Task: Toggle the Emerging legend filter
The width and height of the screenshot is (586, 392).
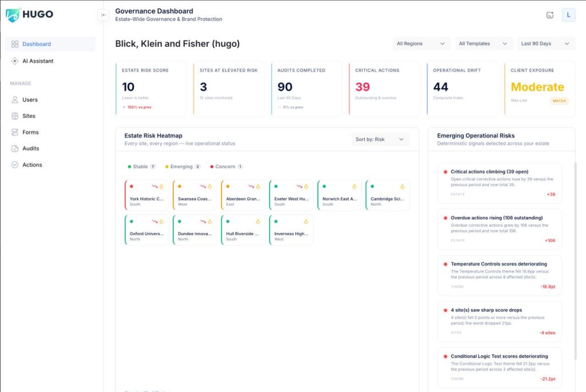Action: (183, 167)
